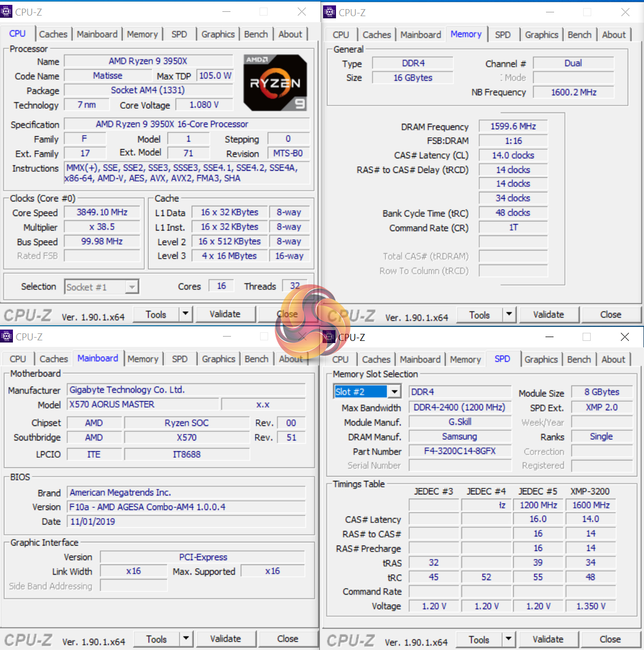This screenshot has height=650, width=644.
Task: Open the Memory tab in the CPU window
Action: click(x=142, y=34)
